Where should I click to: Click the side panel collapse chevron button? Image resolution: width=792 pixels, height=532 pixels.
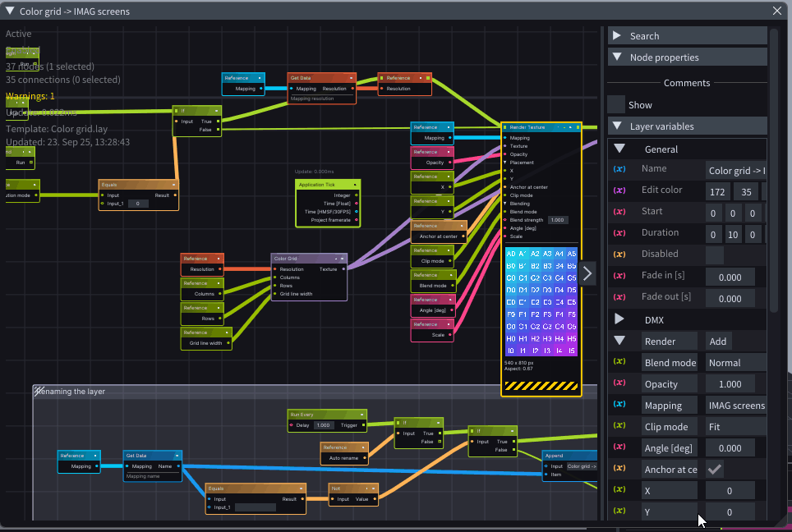587,273
